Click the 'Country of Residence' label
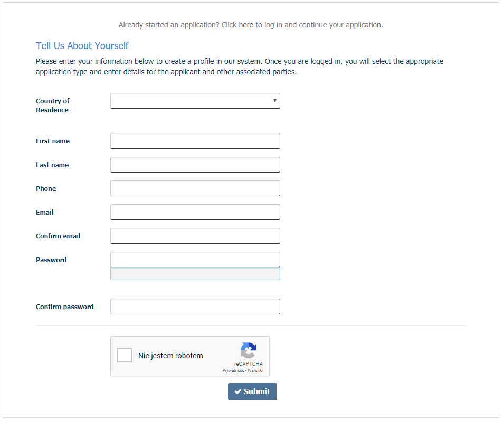This screenshot has width=504, height=421. (x=52, y=106)
